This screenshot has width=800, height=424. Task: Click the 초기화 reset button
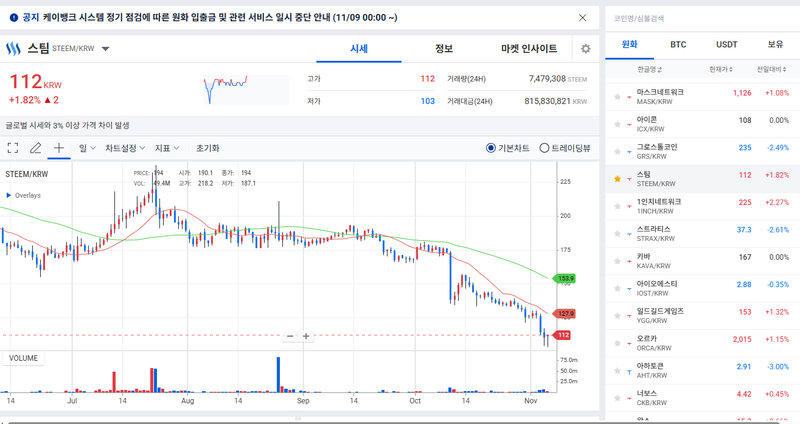tap(207, 148)
